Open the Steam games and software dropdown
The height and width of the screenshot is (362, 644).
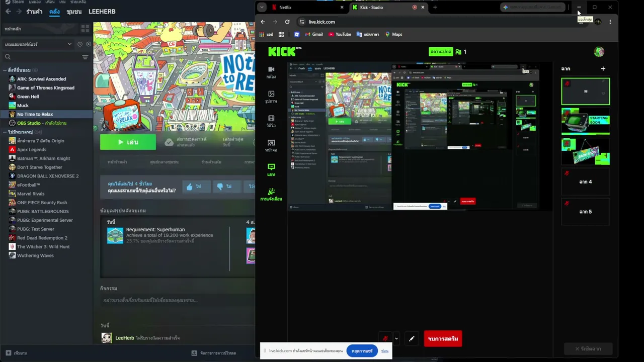click(x=38, y=44)
